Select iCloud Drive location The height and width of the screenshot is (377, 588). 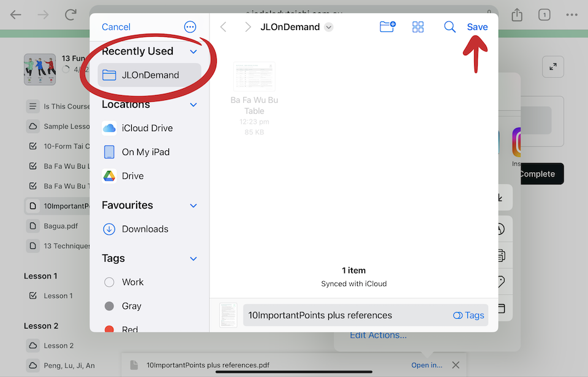pyautogui.click(x=147, y=128)
